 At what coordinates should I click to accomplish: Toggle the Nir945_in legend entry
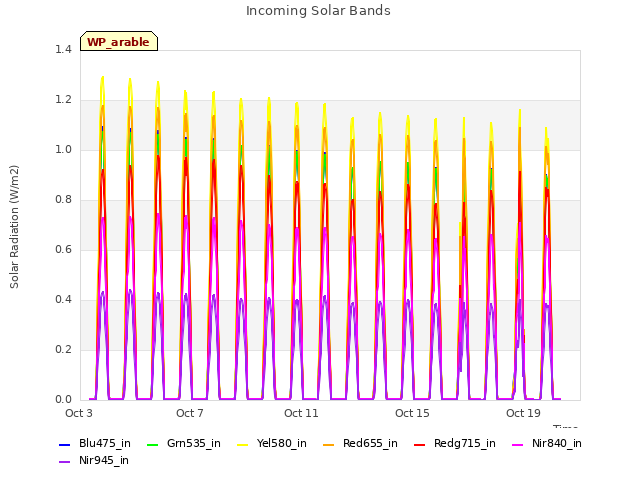point(94,461)
